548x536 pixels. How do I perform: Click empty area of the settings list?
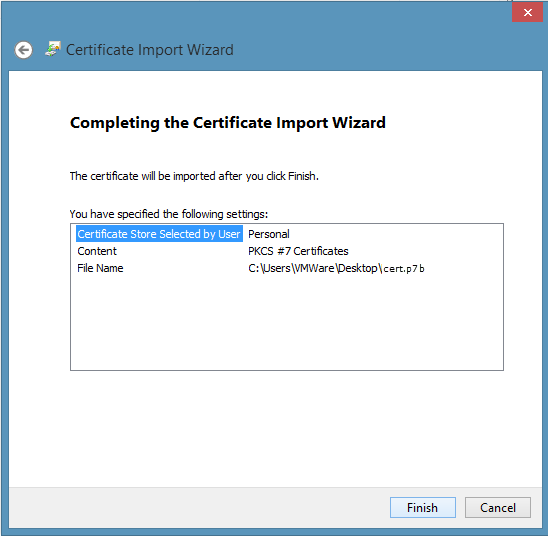point(287,321)
